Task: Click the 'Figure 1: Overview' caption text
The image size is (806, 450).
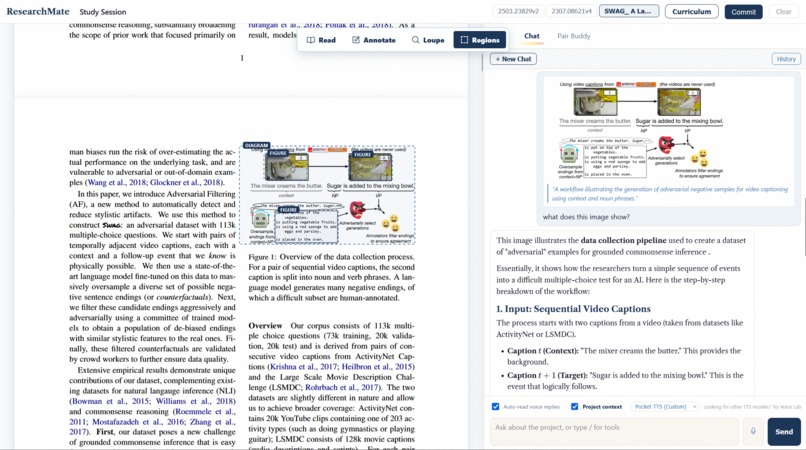Action: point(332,277)
